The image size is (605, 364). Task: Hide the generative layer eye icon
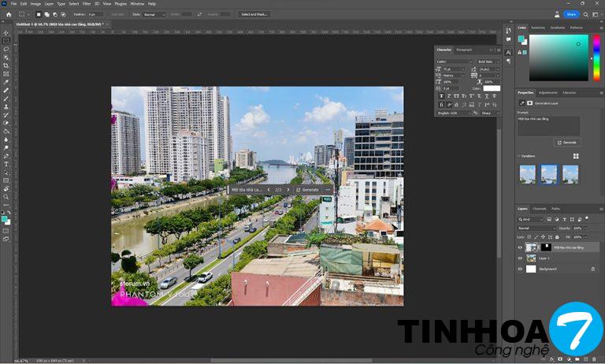tap(521, 247)
